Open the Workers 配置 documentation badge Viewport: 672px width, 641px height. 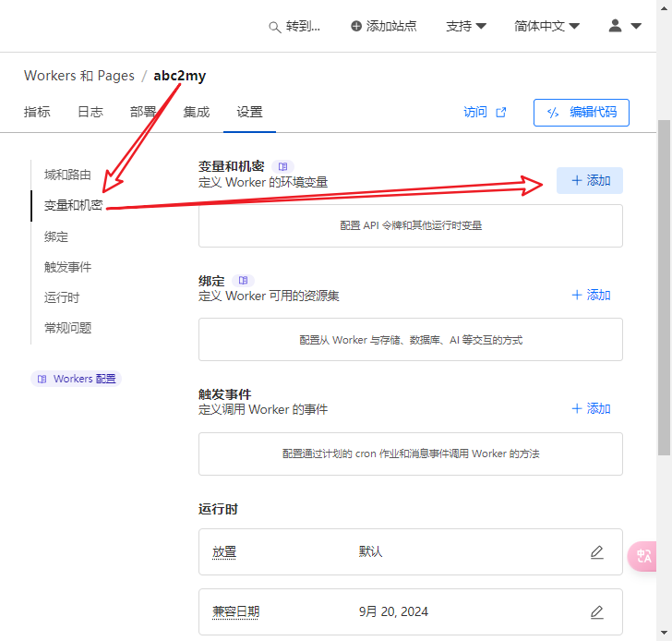click(77, 379)
